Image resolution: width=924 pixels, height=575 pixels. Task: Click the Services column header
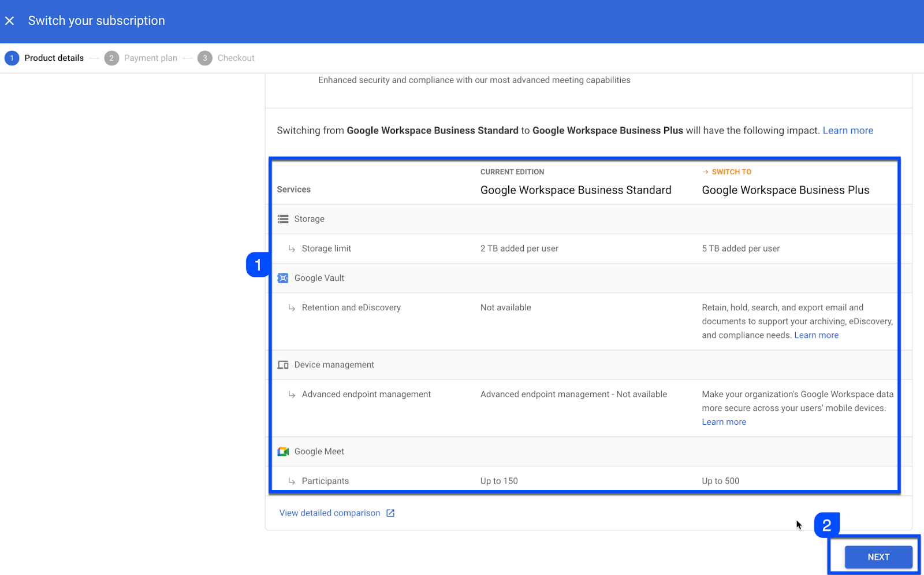pyautogui.click(x=293, y=190)
